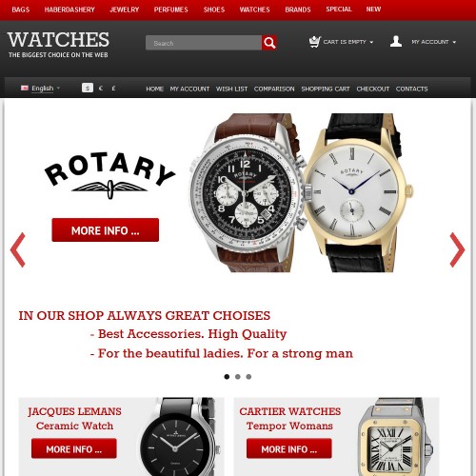This screenshot has width=476, height=476.
Task: Click the shopping cart basket icon
Action: tap(314, 42)
